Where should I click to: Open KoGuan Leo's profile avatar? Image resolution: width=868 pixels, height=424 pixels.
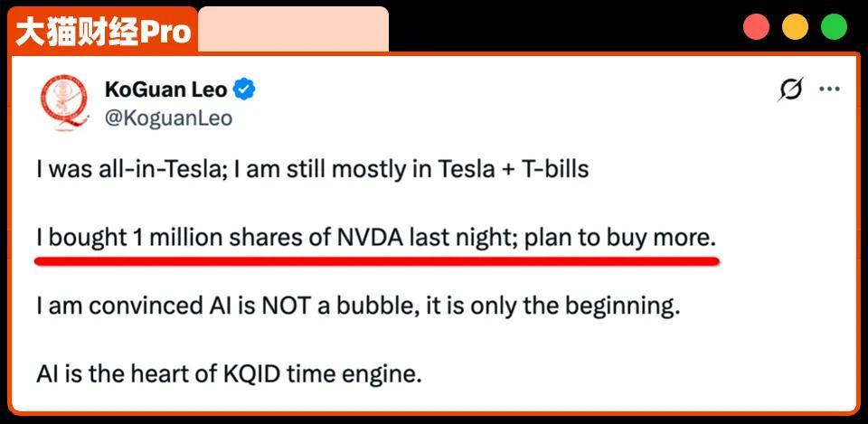pos(64,103)
